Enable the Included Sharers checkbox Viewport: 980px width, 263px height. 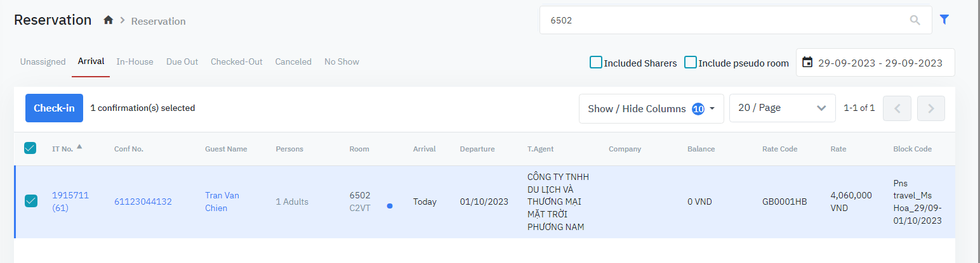click(x=596, y=62)
